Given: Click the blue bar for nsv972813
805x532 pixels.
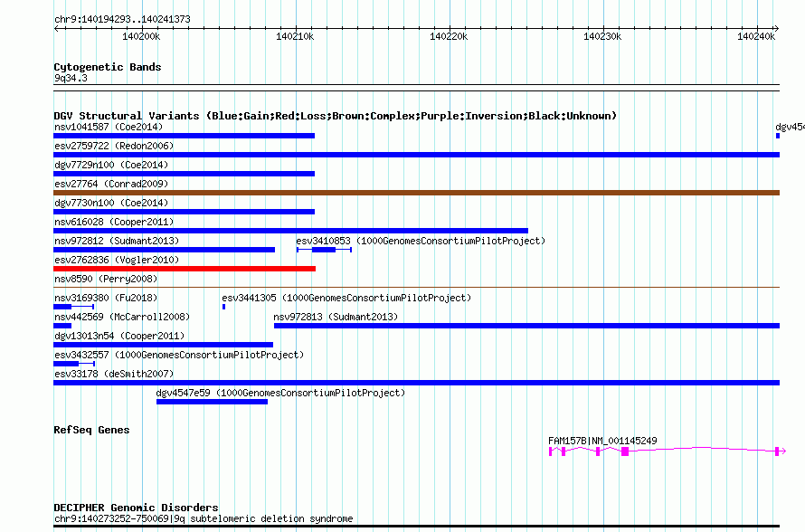Looking at the screenshot, I should tap(526, 326).
